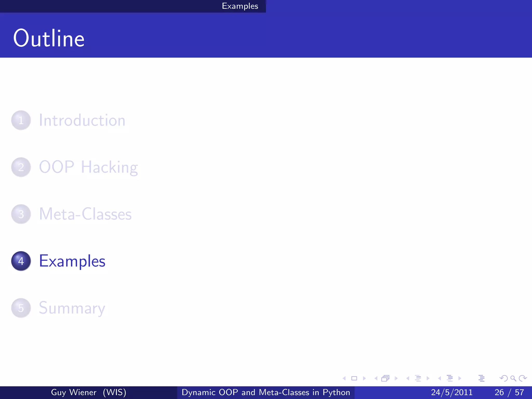Click the go-back curved arrow icon

503,378
